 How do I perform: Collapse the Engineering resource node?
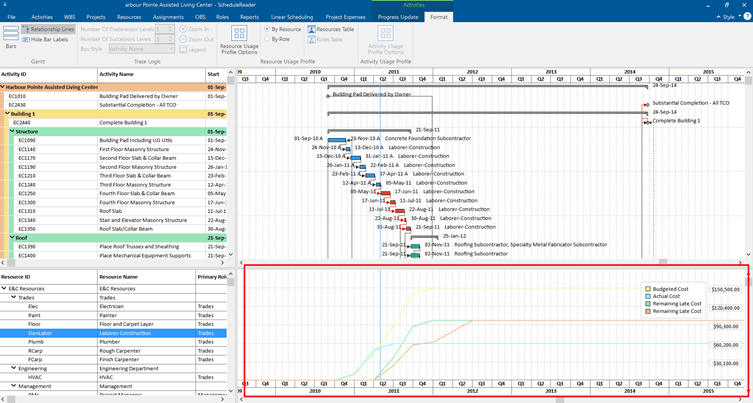coord(13,368)
